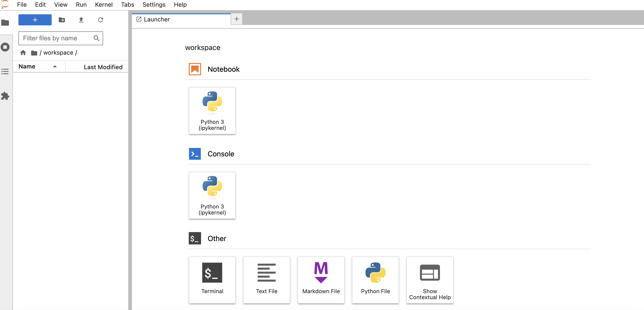Sort files by Last Modified column
Viewport: 644px width, 310px height.
[x=103, y=67]
